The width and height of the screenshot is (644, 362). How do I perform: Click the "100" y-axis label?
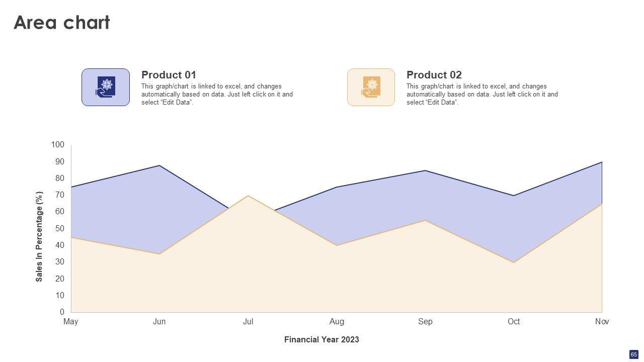(58, 145)
